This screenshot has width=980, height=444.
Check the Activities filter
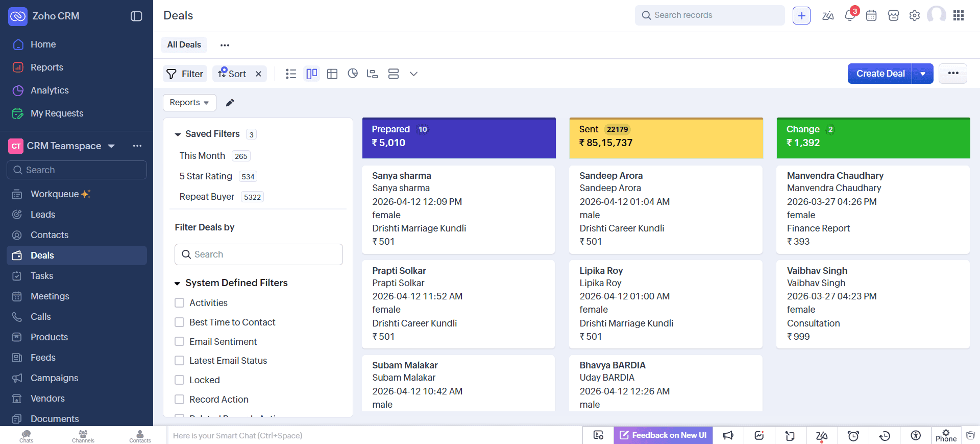[179, 303]
